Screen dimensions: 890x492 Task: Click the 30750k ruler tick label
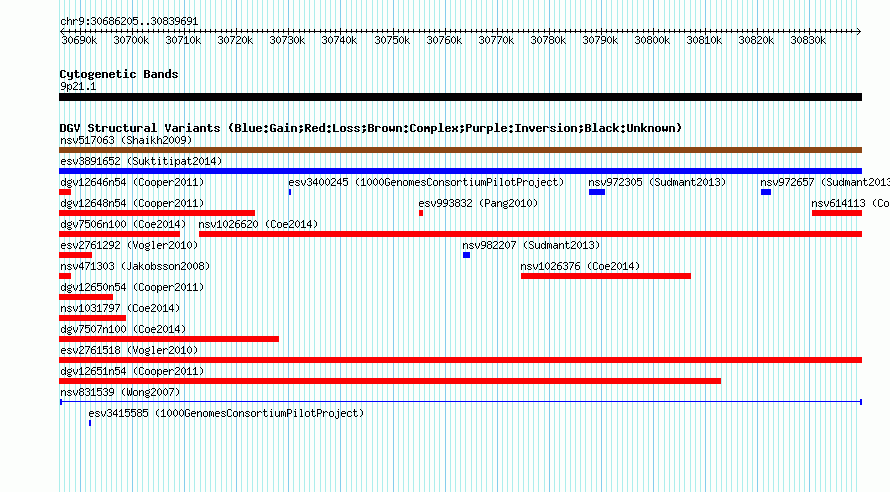[x=392, y=40]
